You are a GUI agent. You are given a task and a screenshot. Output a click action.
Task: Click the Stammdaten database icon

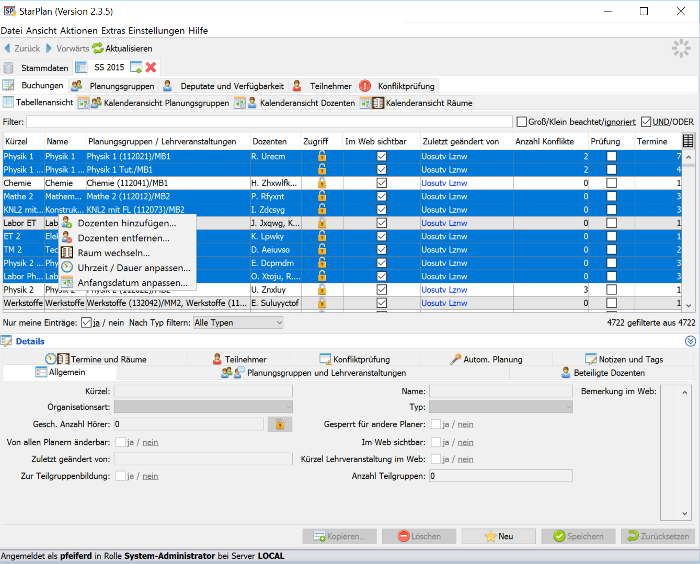pos(8,68)
